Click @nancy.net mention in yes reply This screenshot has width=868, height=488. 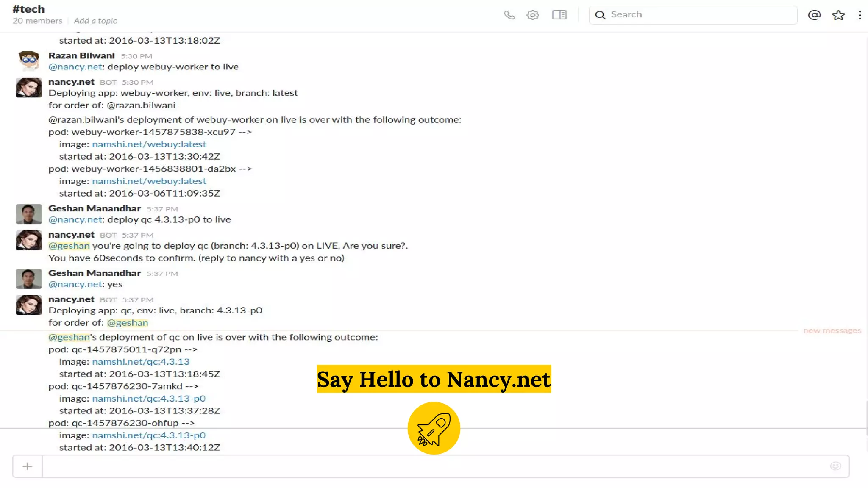coord(75,284)
